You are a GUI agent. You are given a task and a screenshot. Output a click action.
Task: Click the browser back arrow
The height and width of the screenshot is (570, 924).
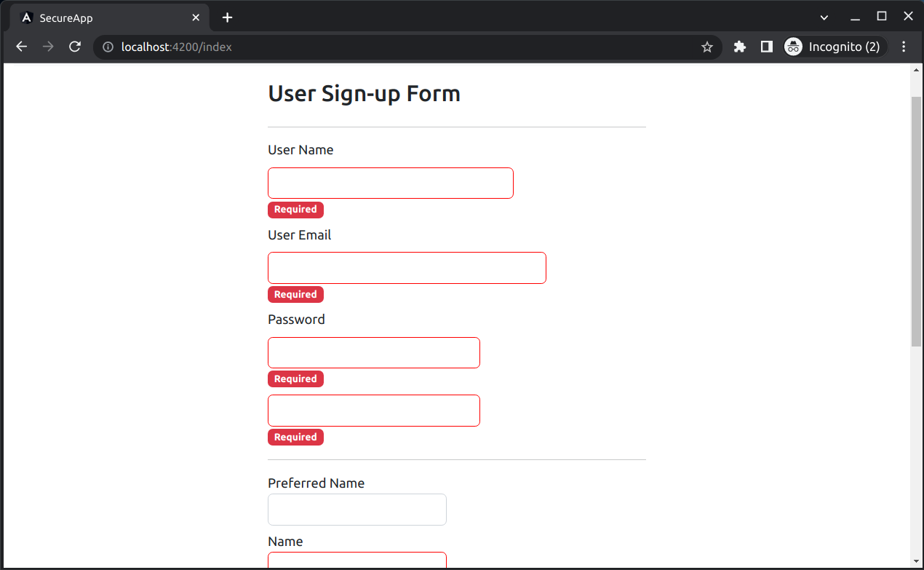pyautogui.click(x=22, y=47)
